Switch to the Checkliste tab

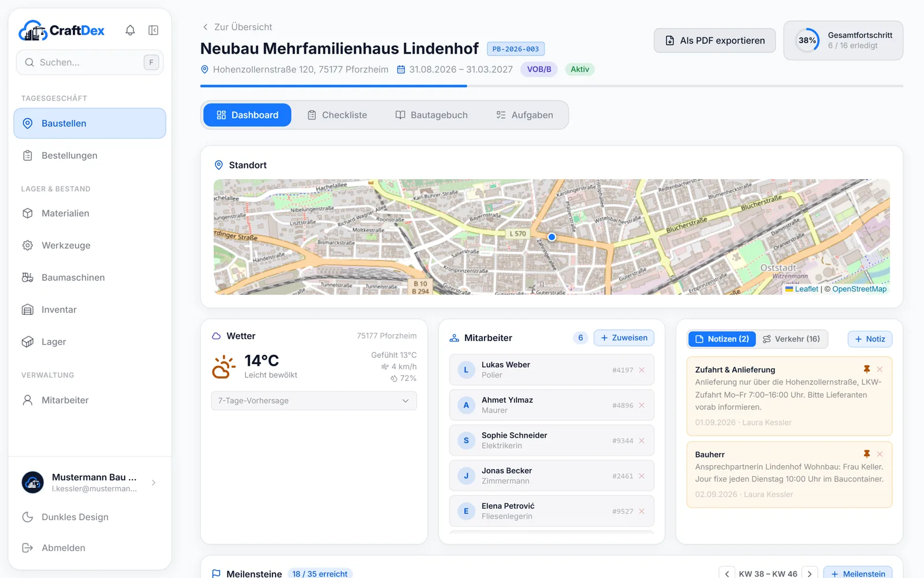coord(337,115)
